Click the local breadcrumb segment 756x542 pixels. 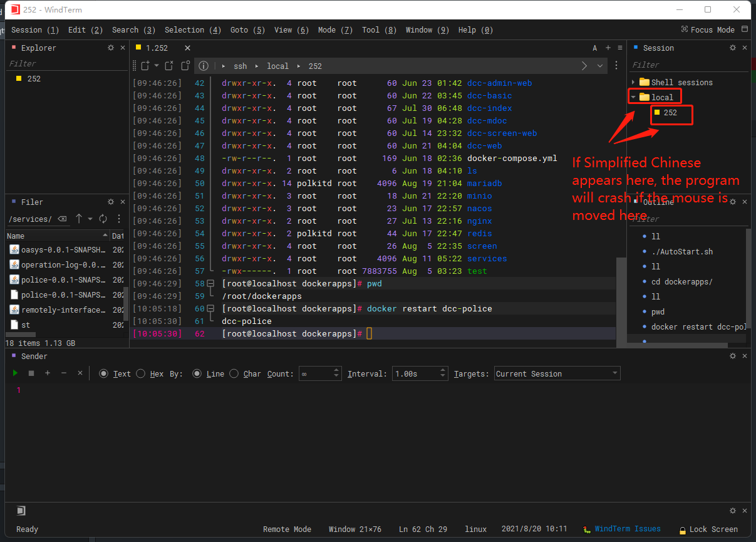(277, 66)
